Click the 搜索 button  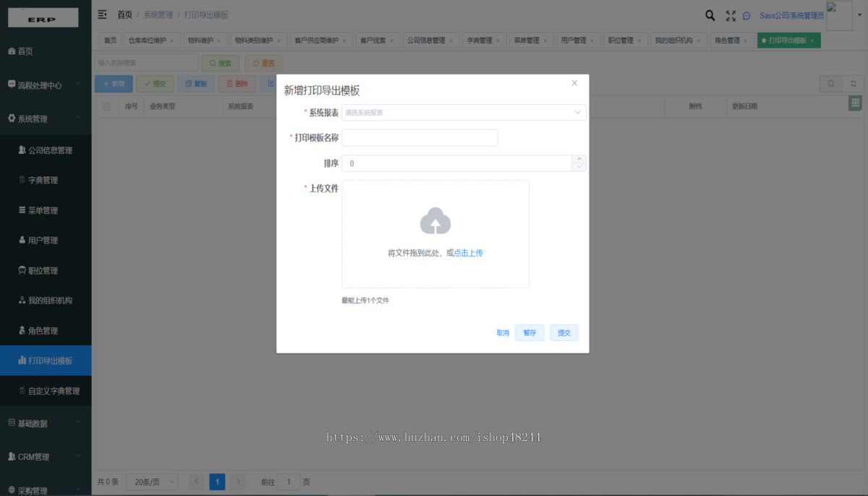coord(220,64)
